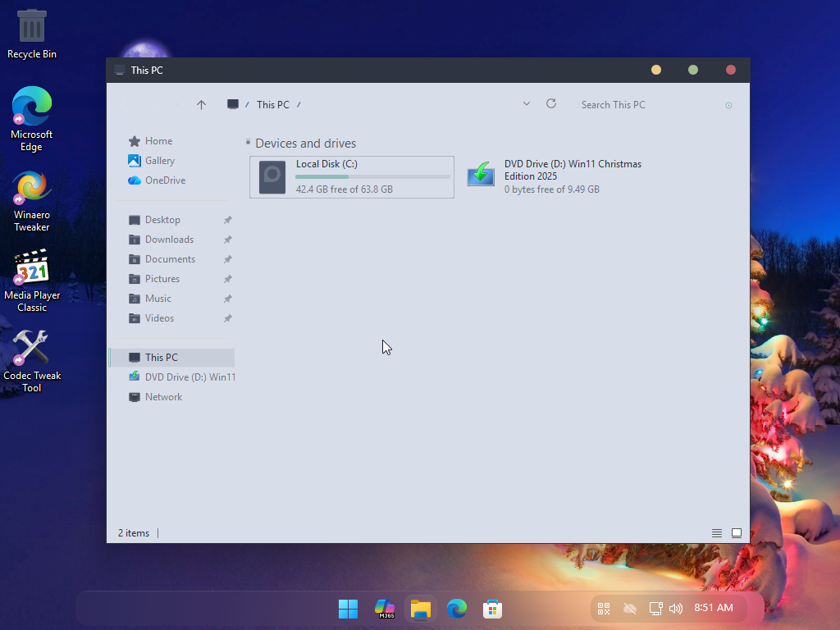
Task: Switch to large icons view layout
Action: click(x=737, y=533)
